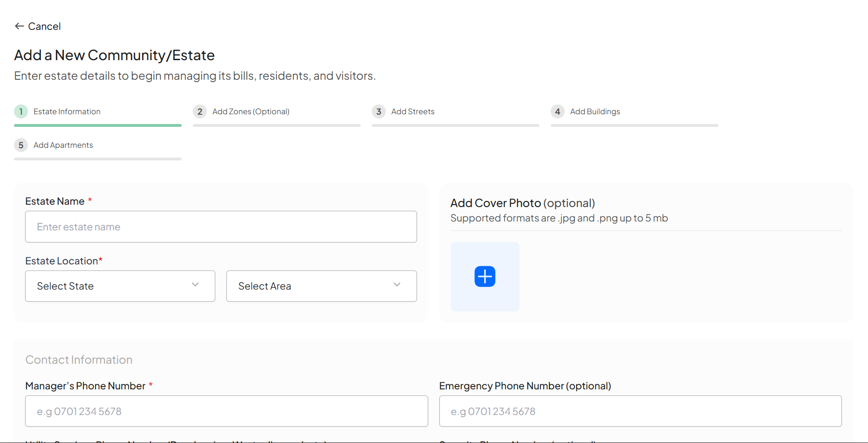Image resolution: width=868 pixels, height=443 pixels.
Task: Click the Manager's Phone Number input field
Action: pos(226,411)
